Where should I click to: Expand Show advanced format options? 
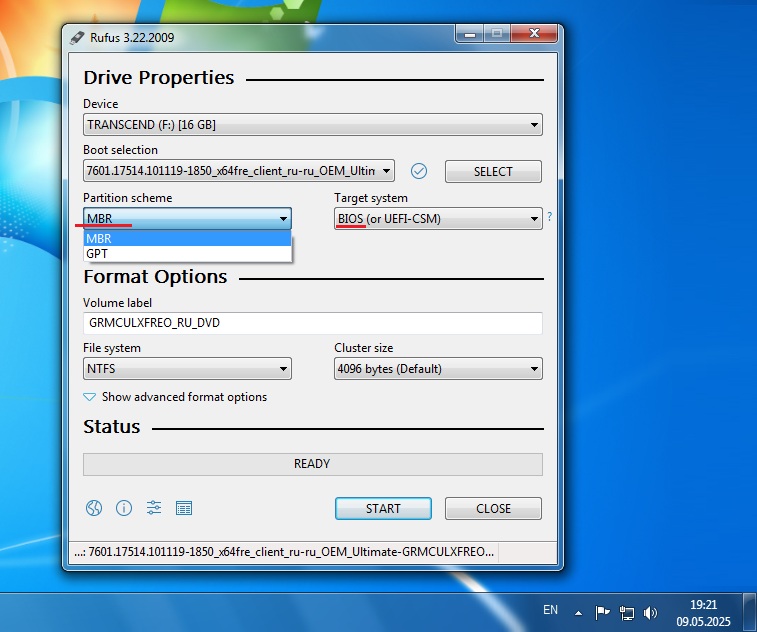tap(175, 397)
